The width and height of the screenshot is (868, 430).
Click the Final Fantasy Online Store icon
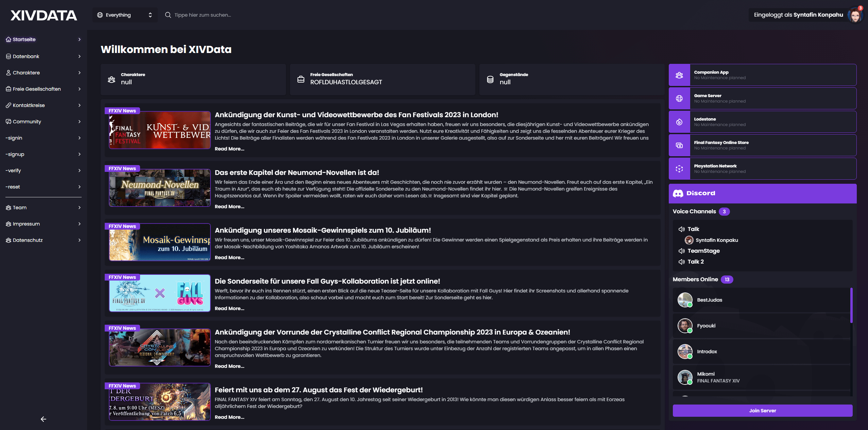tap(679, 145)
